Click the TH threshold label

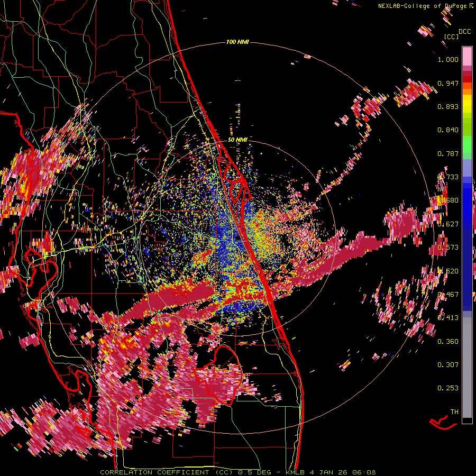pos(454,412)
